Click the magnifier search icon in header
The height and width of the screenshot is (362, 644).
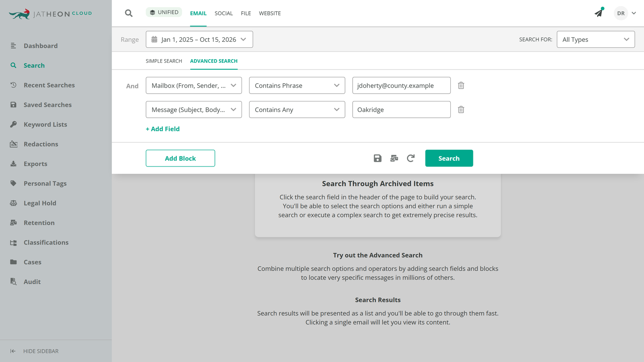(129, 13)
